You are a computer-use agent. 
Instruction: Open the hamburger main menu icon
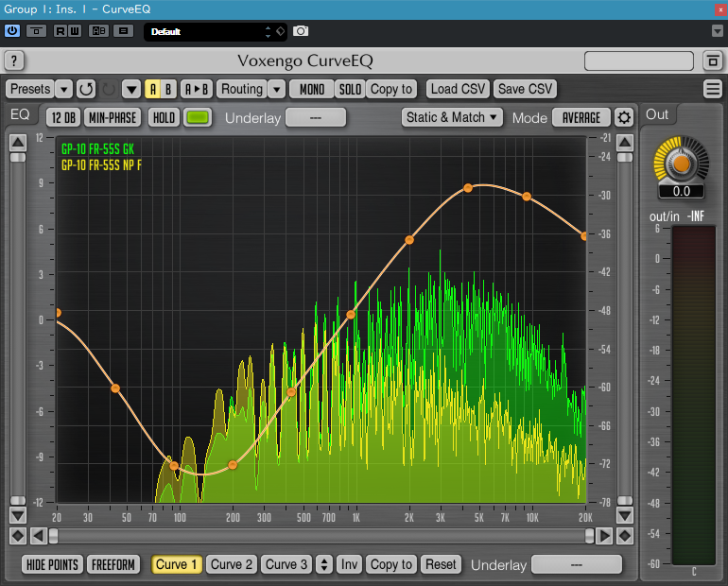coord(713,89)
